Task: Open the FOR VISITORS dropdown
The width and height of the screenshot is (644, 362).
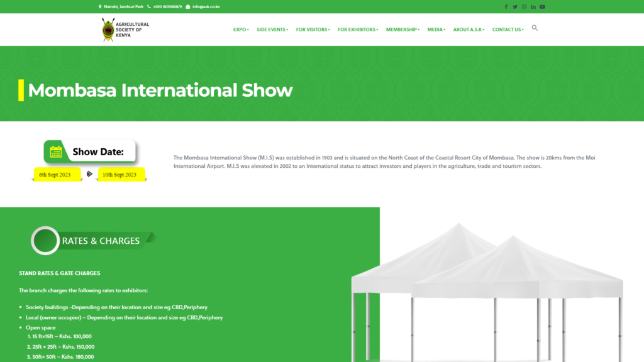Action: [313, 30]
